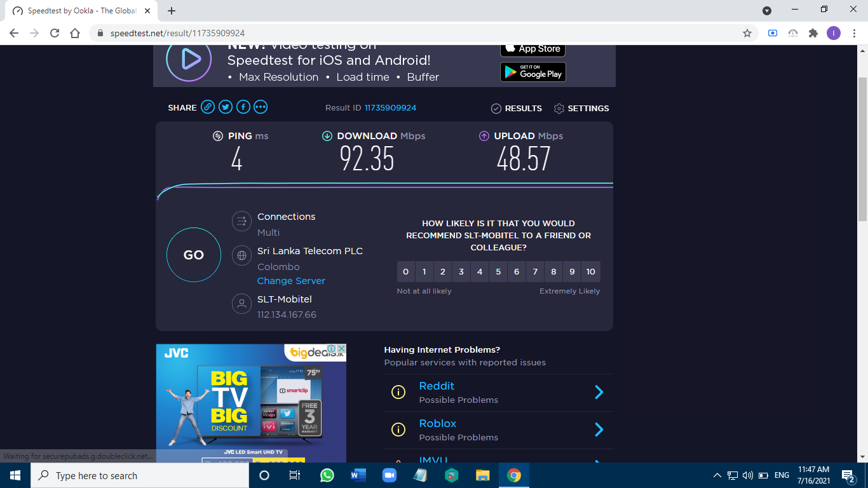Open a new browser tab
The image size is (868, 488).
click(172, 11)
